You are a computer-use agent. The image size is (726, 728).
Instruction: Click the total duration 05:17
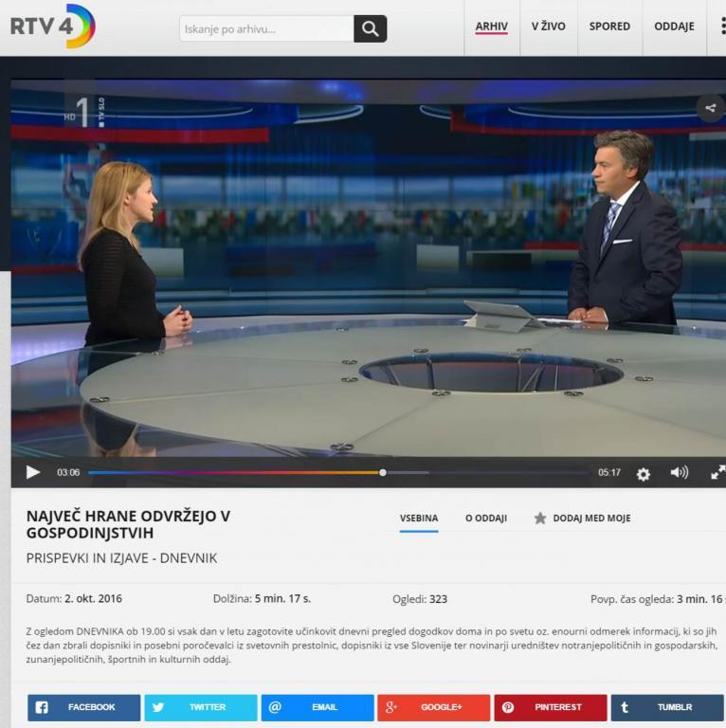click(609, 473)
